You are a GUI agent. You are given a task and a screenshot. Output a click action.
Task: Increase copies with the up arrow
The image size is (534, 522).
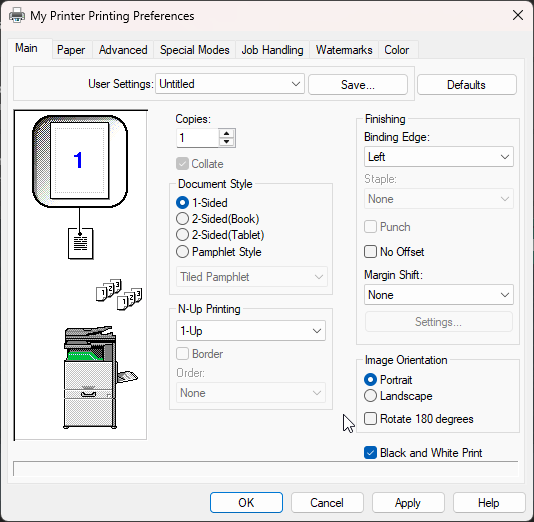(226, 133)
